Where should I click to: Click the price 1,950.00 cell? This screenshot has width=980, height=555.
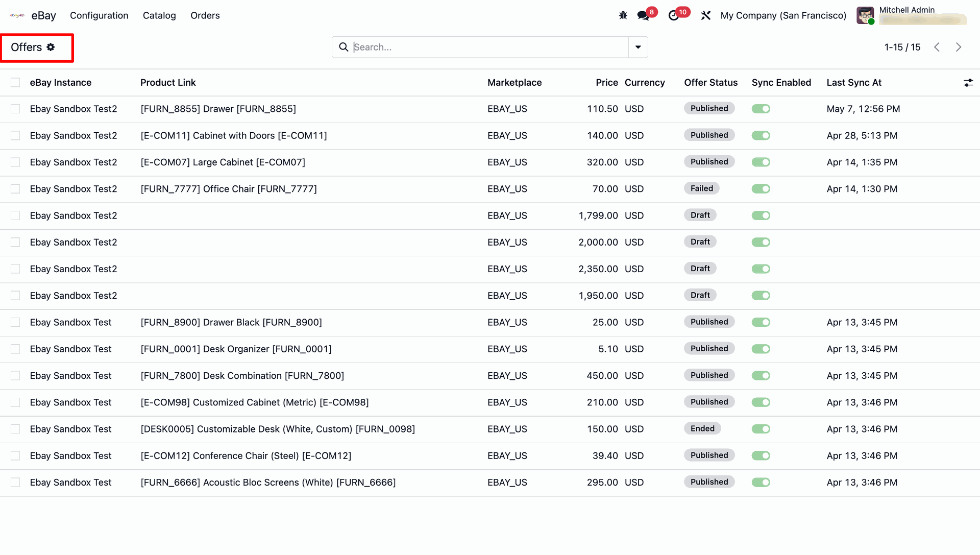click(598, 296)
